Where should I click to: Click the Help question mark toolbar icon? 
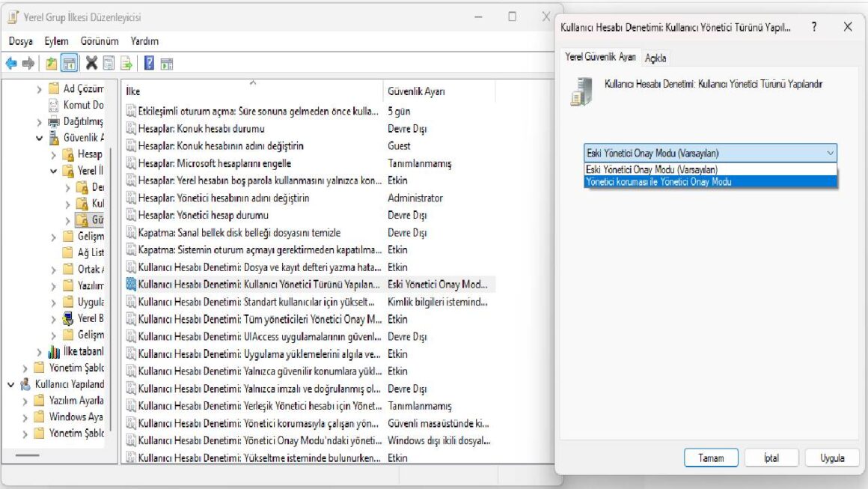coord(149,64)
